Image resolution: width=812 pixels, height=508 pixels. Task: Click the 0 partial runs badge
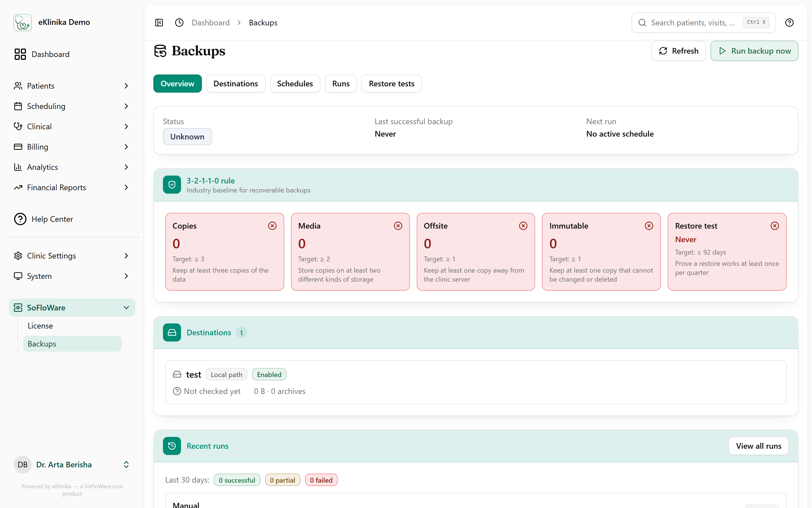pyautogui.click(x=283, y=480)
